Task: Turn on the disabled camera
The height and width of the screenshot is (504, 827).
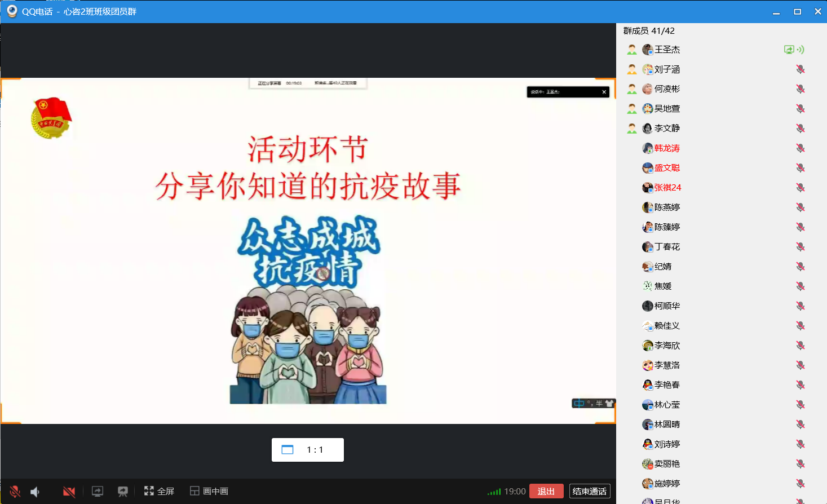Action: 69,492
